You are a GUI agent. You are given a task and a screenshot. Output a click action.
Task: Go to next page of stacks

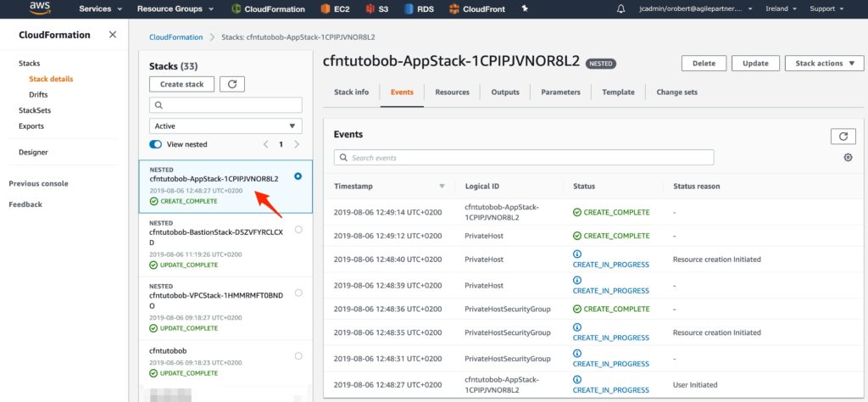(297, 144)
